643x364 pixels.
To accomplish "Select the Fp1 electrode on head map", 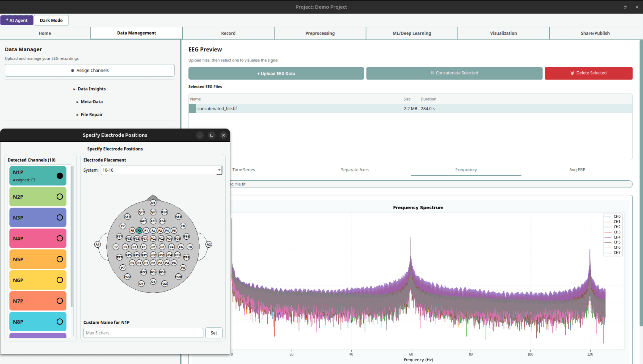I will [141, 212].
